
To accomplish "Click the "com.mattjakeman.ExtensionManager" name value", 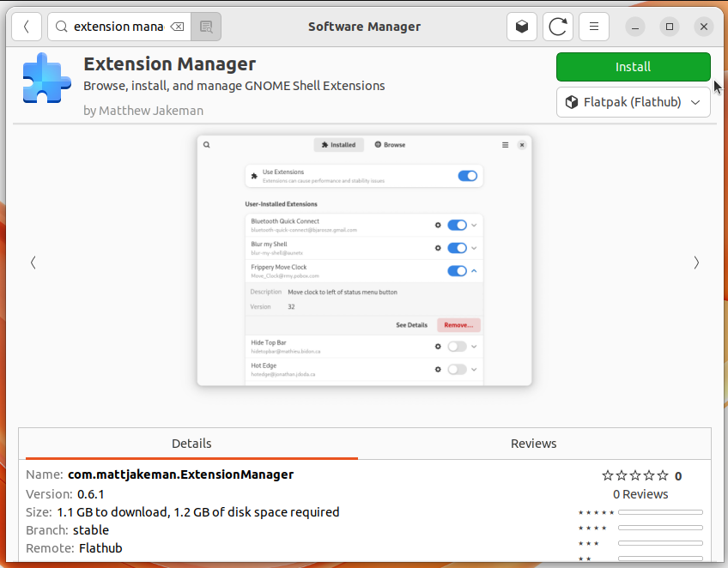I will pos(180,474).
